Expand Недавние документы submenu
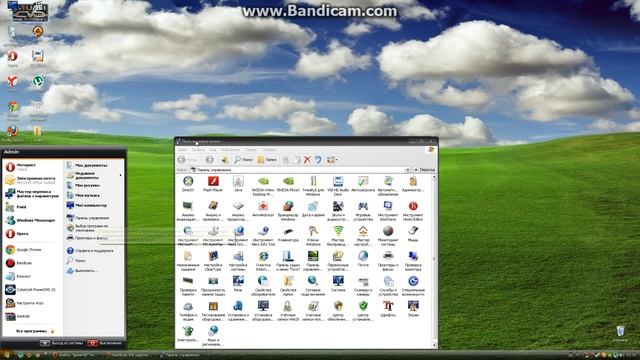 [x=94, y=175]
